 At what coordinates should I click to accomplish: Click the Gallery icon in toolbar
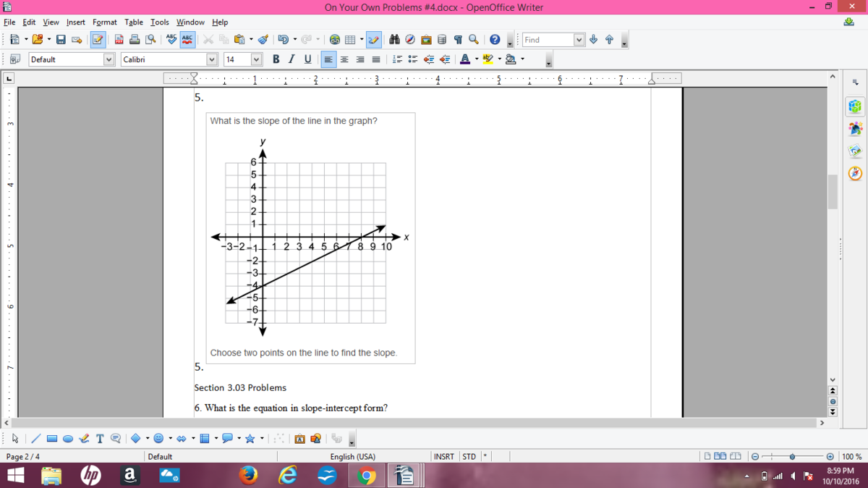pos(425,40)
